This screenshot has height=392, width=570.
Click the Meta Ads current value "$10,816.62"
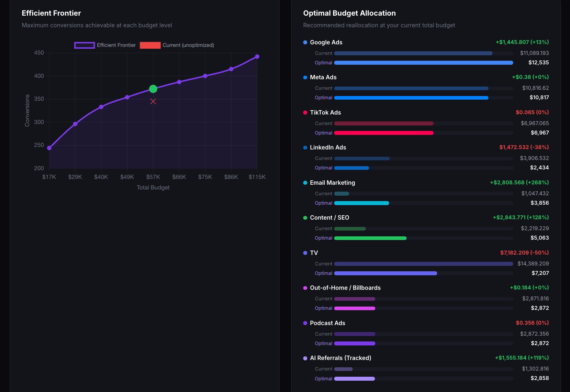coord(535,88)
